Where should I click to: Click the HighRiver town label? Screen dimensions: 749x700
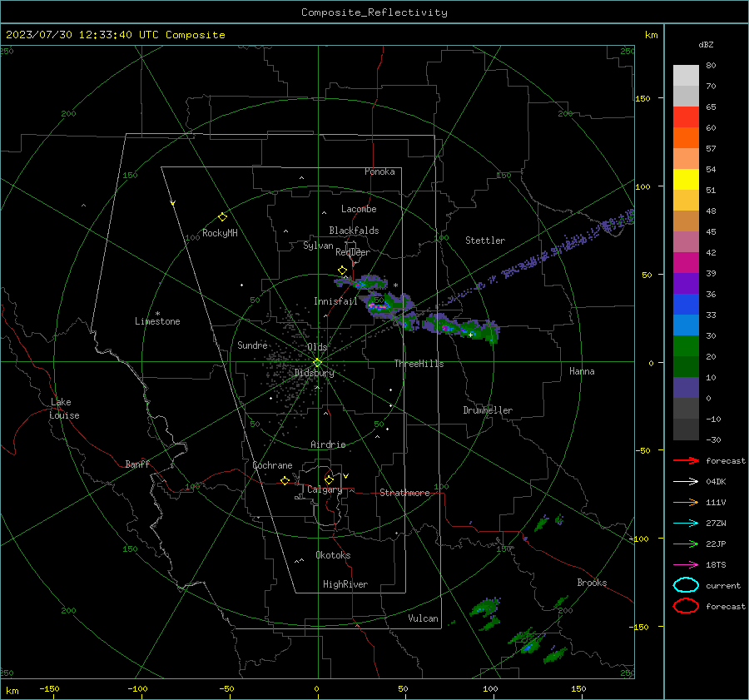[x=345, y=584]
